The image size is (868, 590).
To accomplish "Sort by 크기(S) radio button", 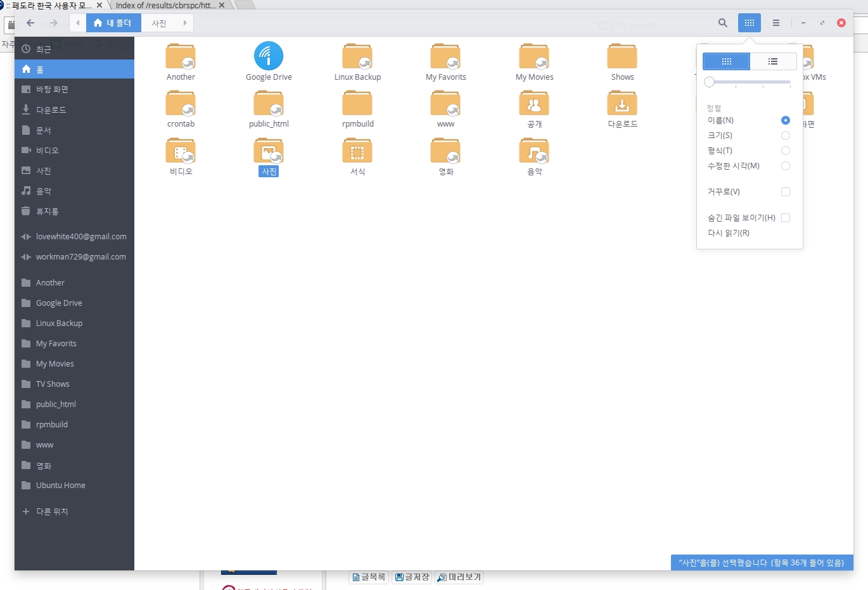I will 786,135.
